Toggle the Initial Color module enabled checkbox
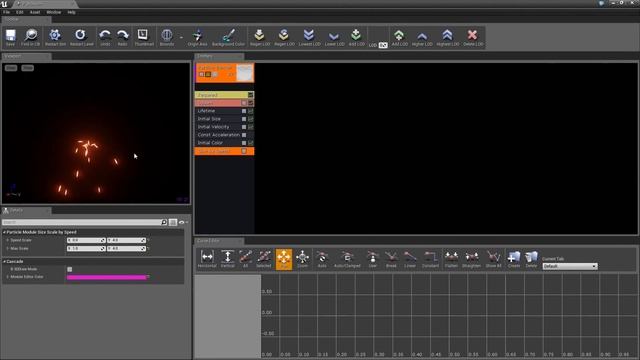The height and width of the screenshot is (360, 640). (x=244, y=143)
